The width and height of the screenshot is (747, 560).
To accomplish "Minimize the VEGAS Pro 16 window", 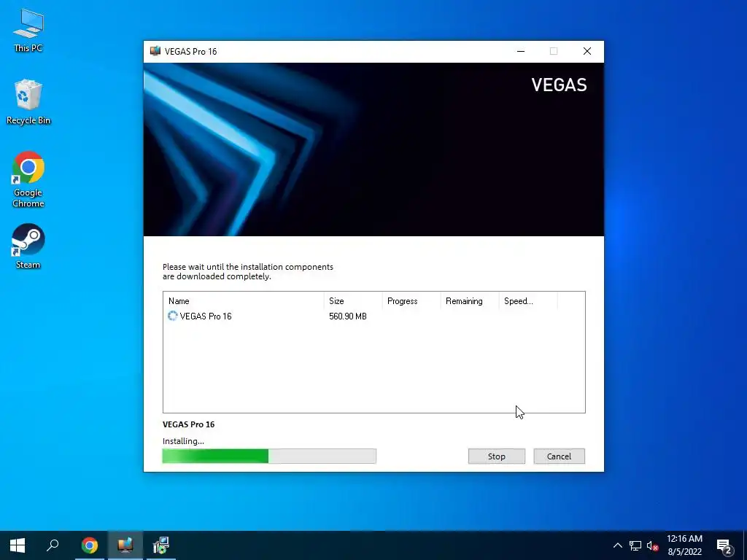I will (521, 52).
